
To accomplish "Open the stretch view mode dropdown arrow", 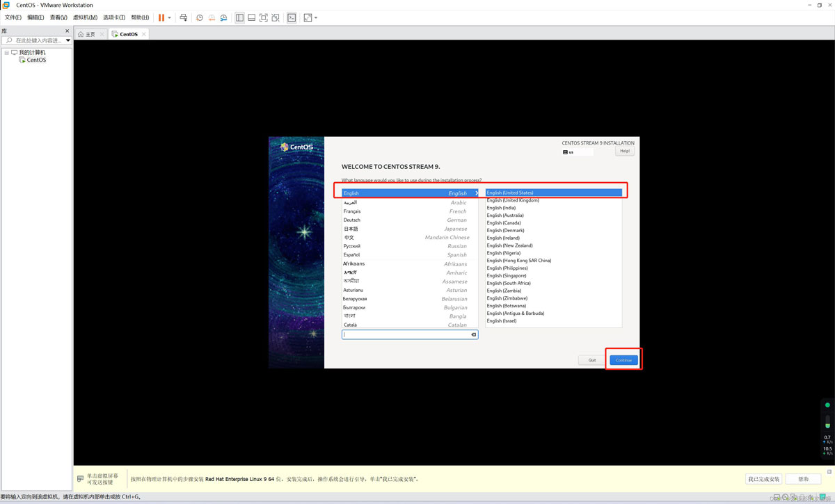I will click(316, 17).
